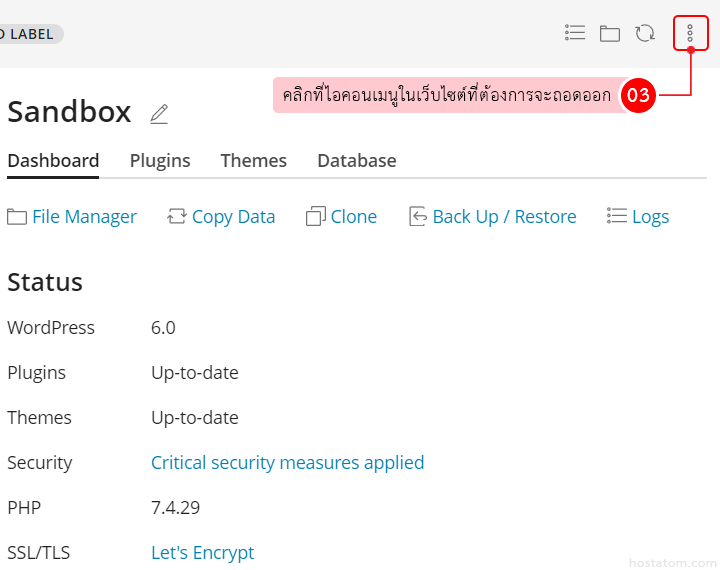Click the refresh arrows icon in top bar

(x=645, y=33)
